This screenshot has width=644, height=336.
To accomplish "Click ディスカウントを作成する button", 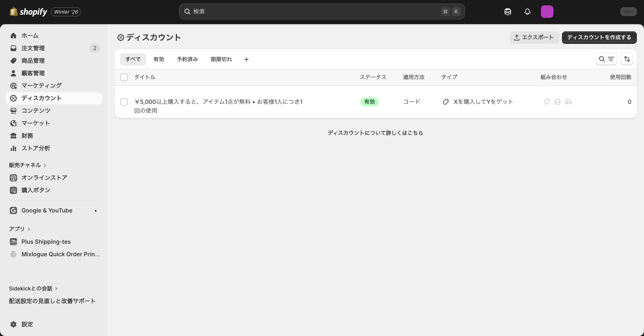I will (599, 38).
